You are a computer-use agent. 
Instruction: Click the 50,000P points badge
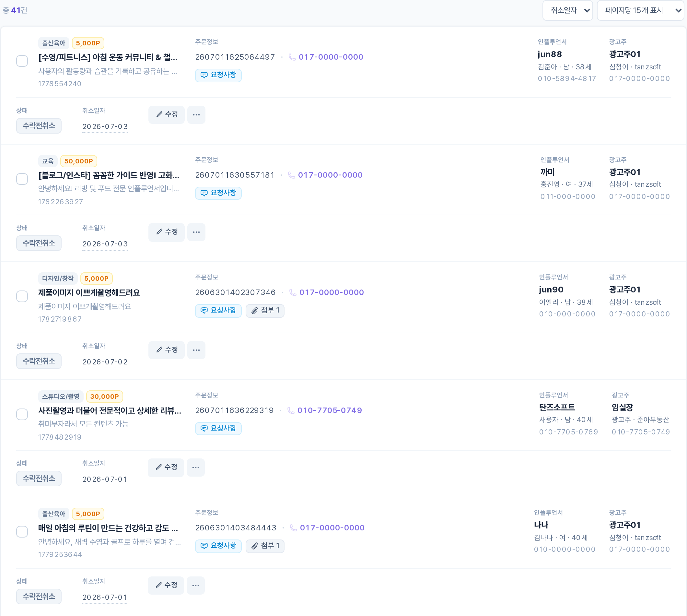(78, 161)
